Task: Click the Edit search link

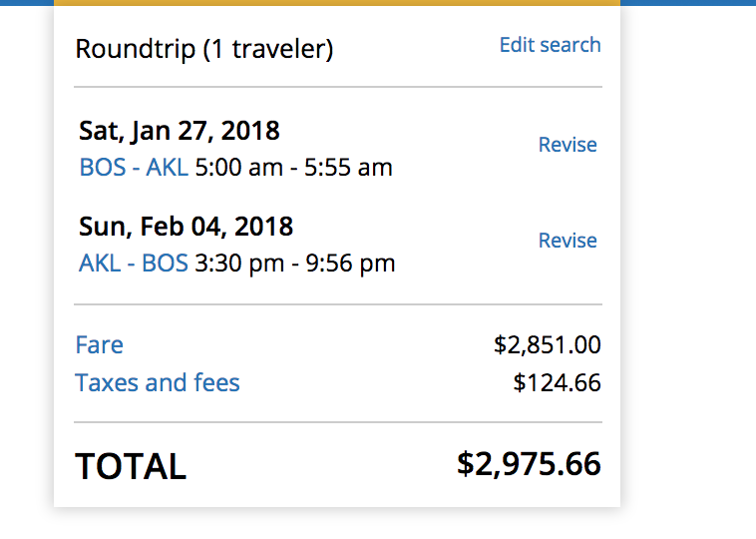Action: coord(550,45)
